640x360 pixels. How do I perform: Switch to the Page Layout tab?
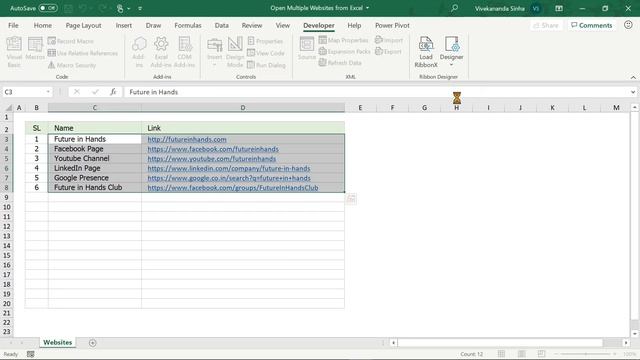coord(83,25)
